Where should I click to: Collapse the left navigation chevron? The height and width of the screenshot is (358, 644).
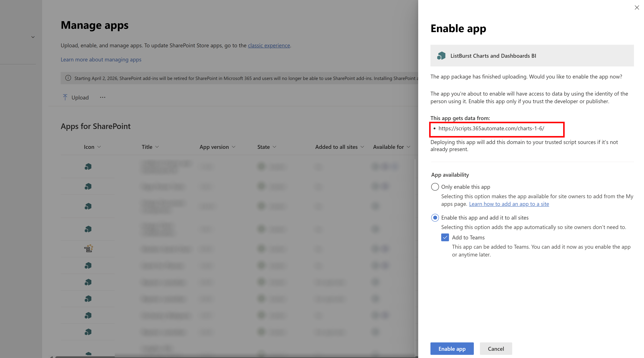coord(33,37)
